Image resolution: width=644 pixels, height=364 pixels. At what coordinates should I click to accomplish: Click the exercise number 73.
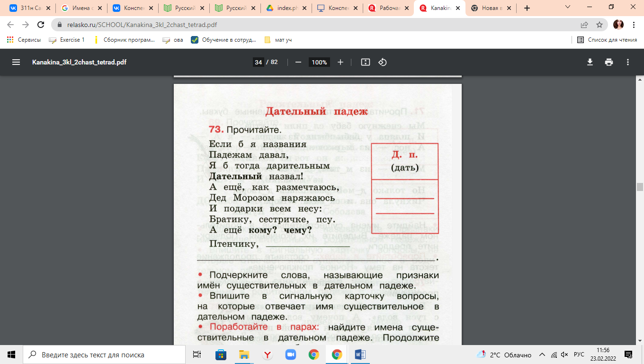pyautogui.click(x=216, y=129)
